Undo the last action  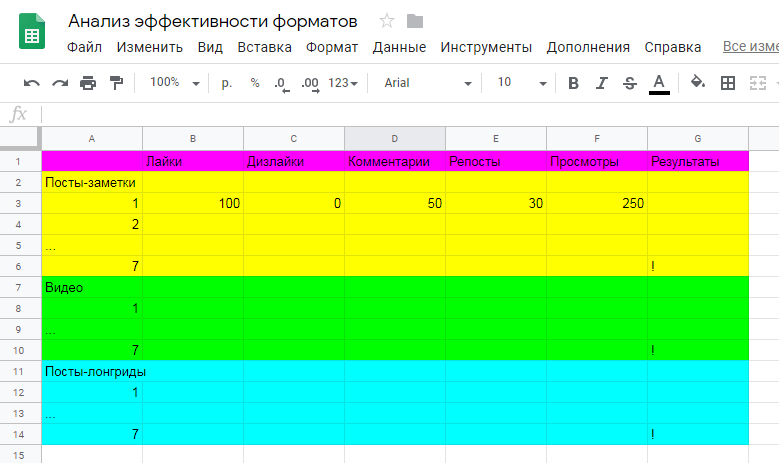[32, 83]
